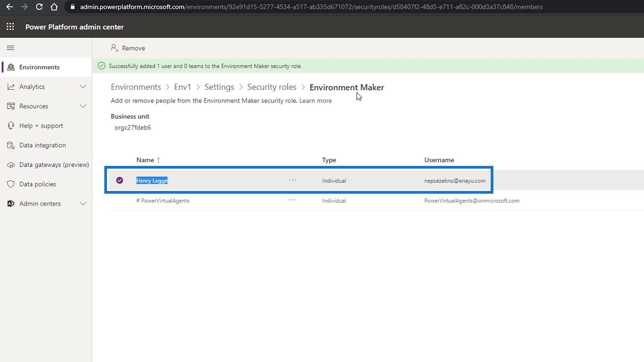Uncheck the Henry Legge row selection
The height and width of the screenshot is (362, 644).
pyautogui.click(x=120, y=180)
